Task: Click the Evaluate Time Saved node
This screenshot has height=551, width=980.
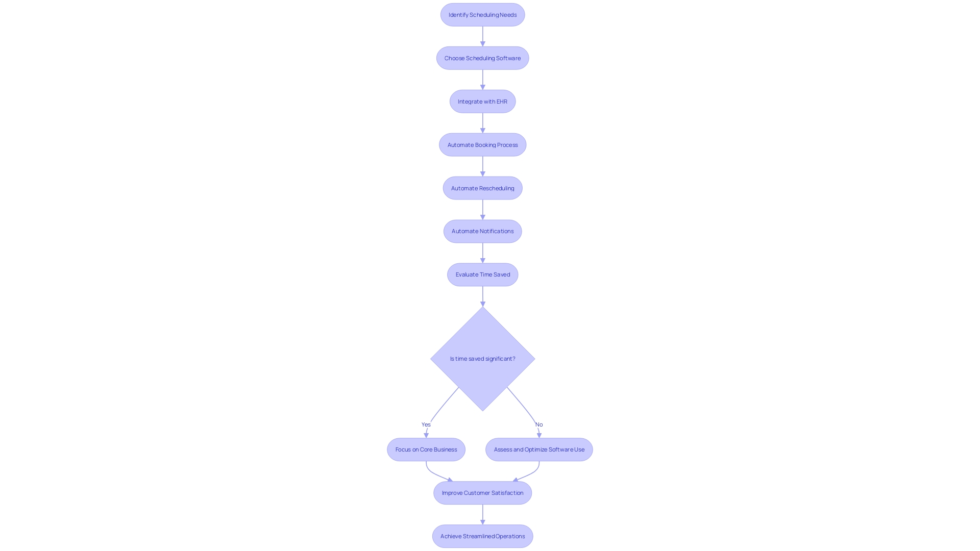Action: [x=482, y=274]
